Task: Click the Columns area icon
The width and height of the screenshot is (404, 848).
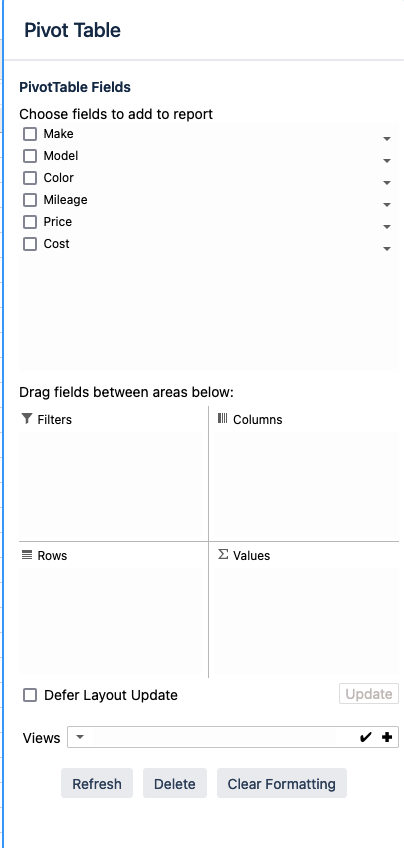Action: tap(222, 418)
